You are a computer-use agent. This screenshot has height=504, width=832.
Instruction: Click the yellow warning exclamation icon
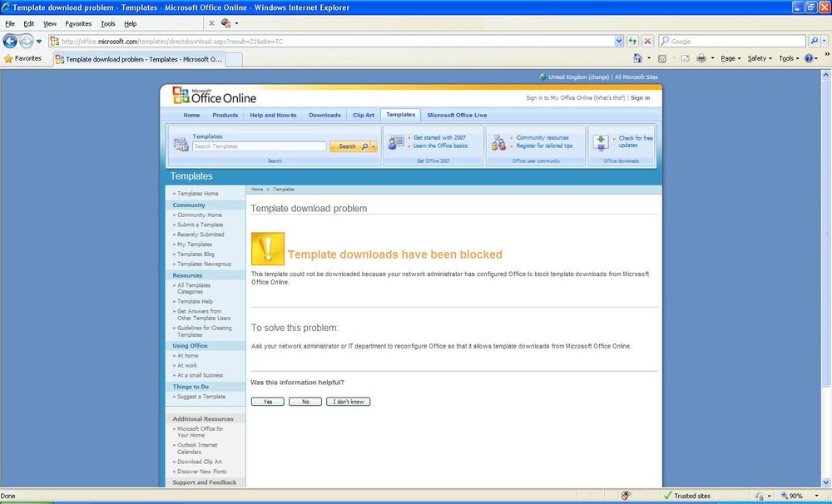(268, 249)
